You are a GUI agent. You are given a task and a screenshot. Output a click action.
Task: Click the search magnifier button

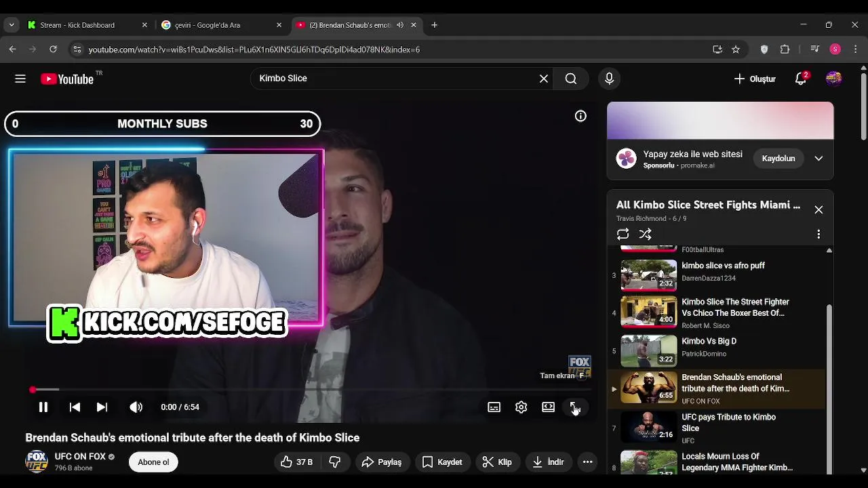(571, 79)
